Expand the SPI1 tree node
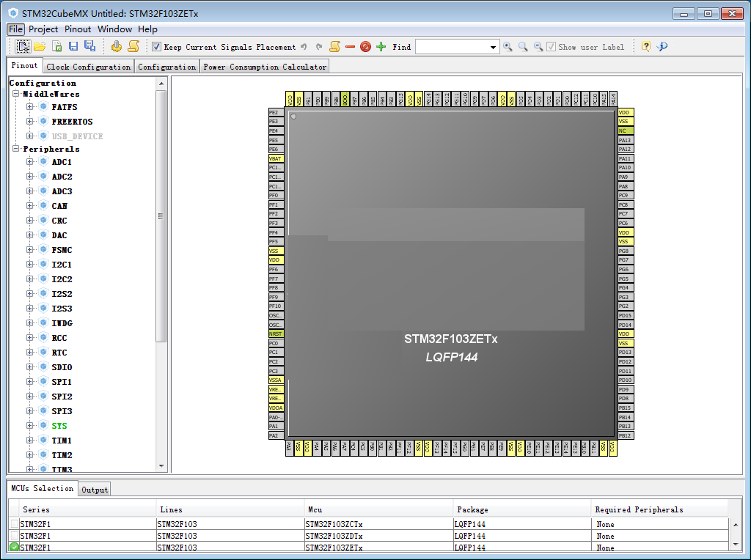The width and height of the screenshot is (751, 560). (29, 381)
